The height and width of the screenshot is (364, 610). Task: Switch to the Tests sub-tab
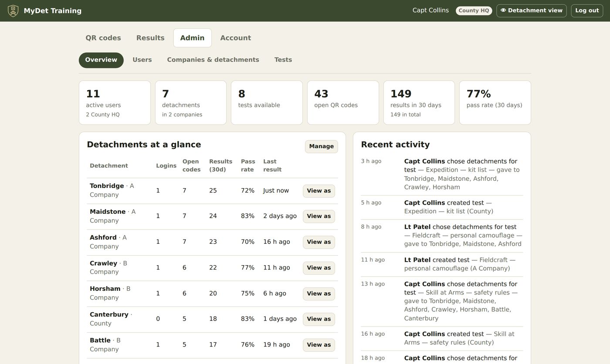point(283,60)
